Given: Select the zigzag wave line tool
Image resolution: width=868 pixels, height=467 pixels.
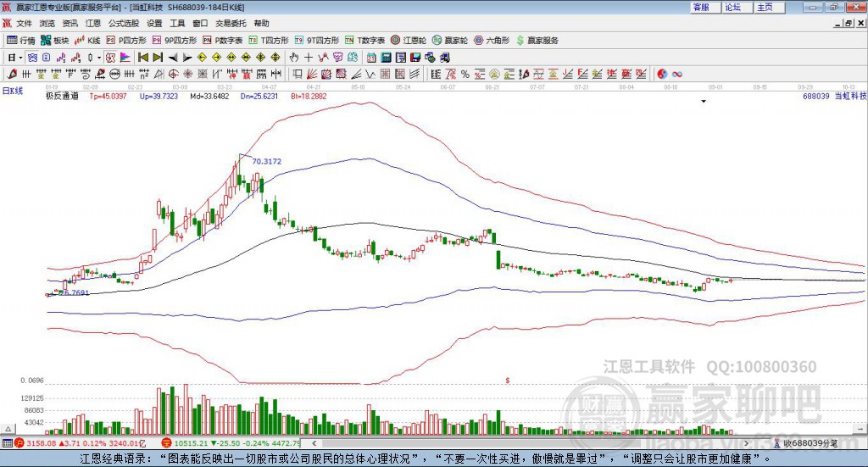Looking at the screenshot, I should click(370, 74).
